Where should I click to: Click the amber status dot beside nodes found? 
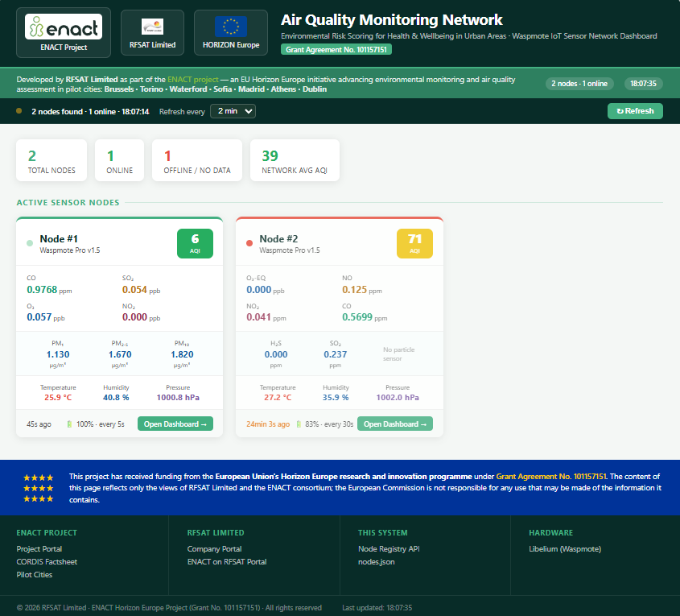19,111
